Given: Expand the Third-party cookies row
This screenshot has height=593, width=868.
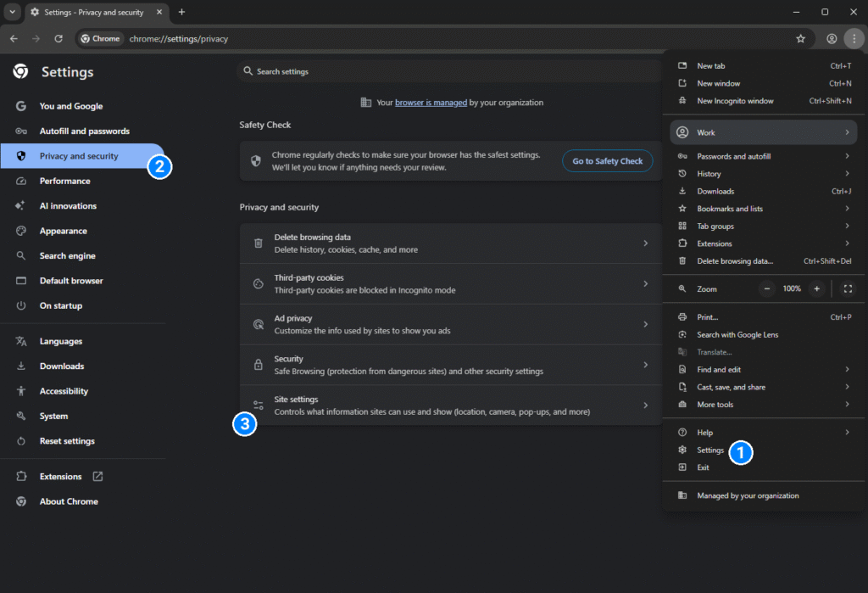Looking at the screenshot, I should click(451, 284).
